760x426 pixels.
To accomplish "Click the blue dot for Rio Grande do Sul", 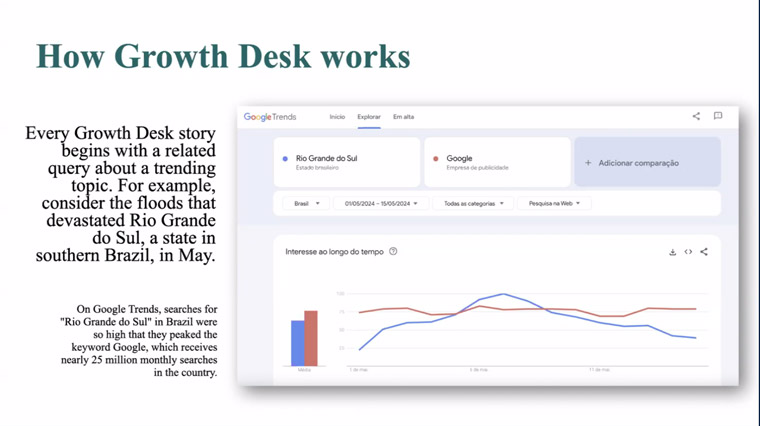I will point(285,158).
